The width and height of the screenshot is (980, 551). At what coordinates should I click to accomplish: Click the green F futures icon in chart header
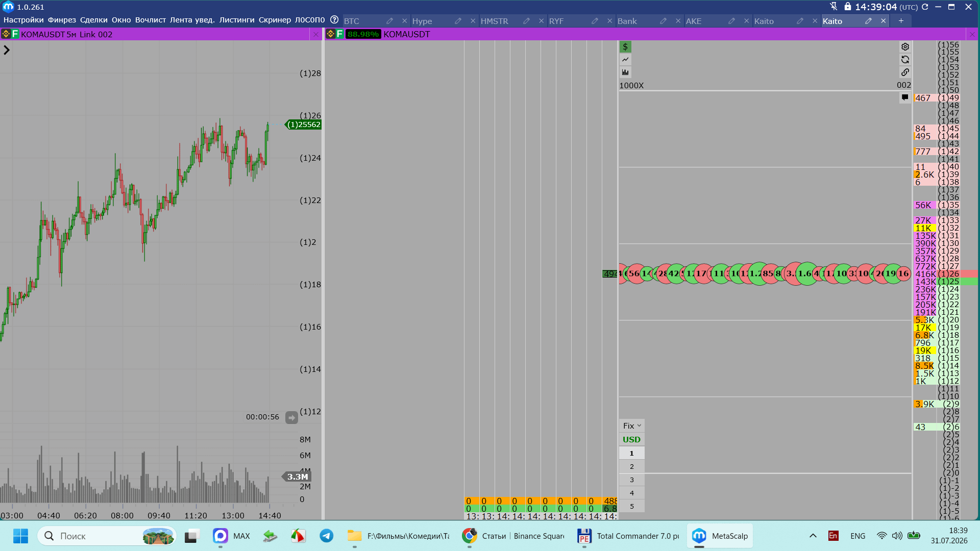click(x=15, y=34)
